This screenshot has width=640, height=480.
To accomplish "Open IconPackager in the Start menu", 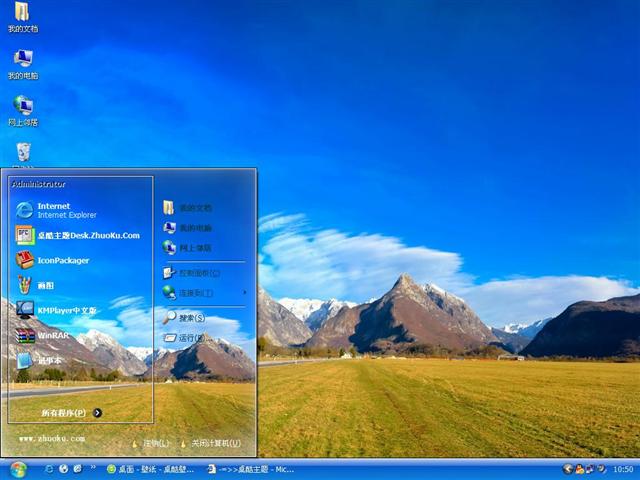I will (x=52, y=260).
